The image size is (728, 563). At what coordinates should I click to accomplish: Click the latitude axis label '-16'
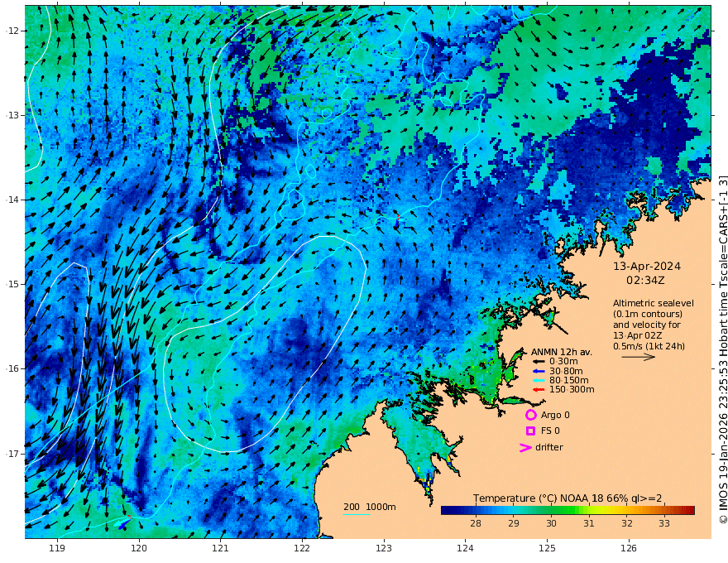point(12,368)
